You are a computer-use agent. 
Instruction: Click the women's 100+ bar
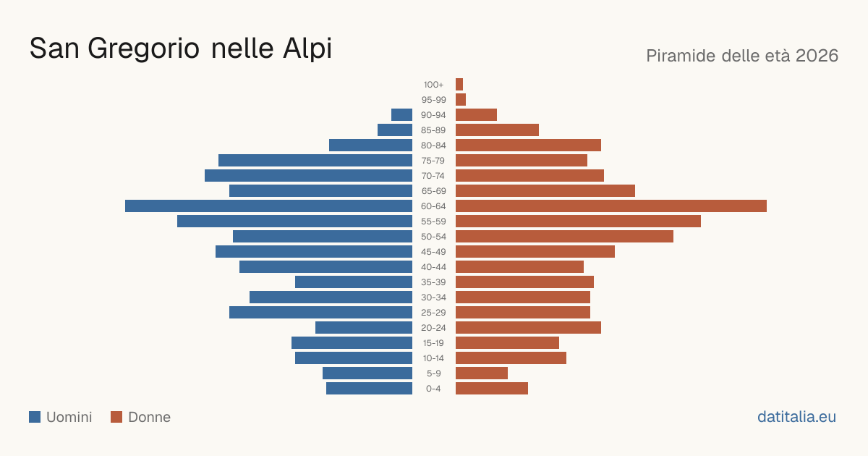point(459,85)
